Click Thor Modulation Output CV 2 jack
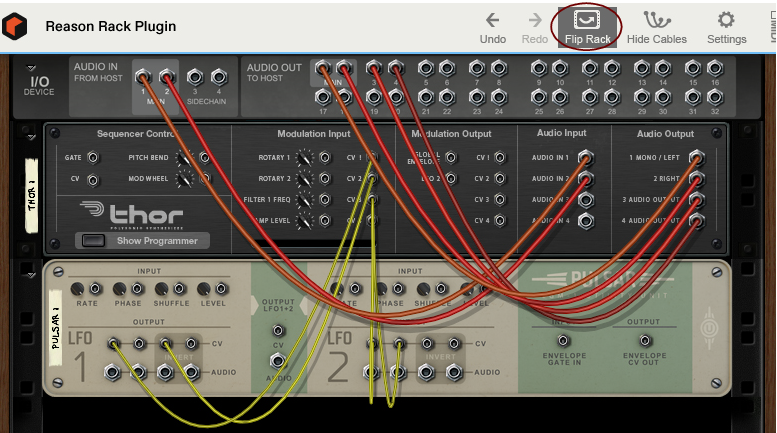Screen dimensions: 777x433 [x=500, y=178]
